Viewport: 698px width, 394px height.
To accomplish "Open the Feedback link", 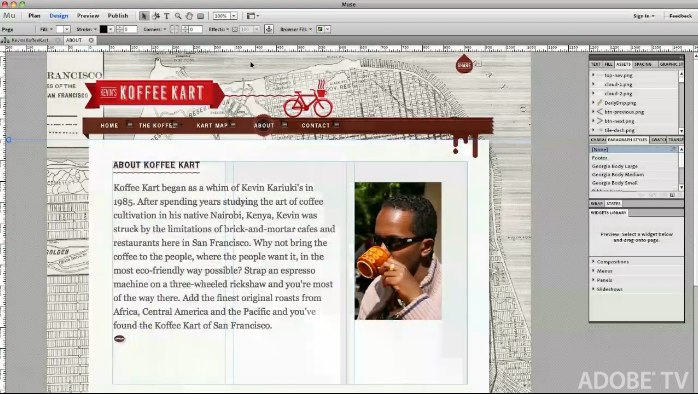I will click(680, 16).
